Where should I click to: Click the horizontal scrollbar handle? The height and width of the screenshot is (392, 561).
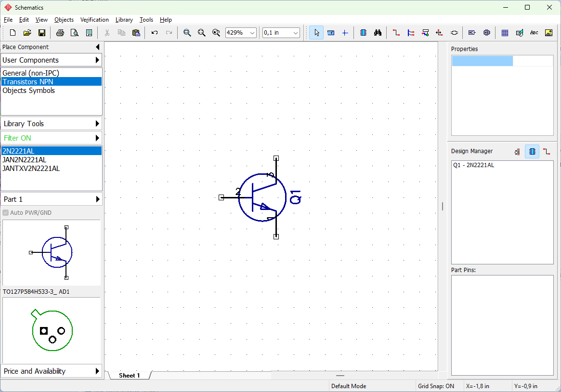click(x=340, y=376)
